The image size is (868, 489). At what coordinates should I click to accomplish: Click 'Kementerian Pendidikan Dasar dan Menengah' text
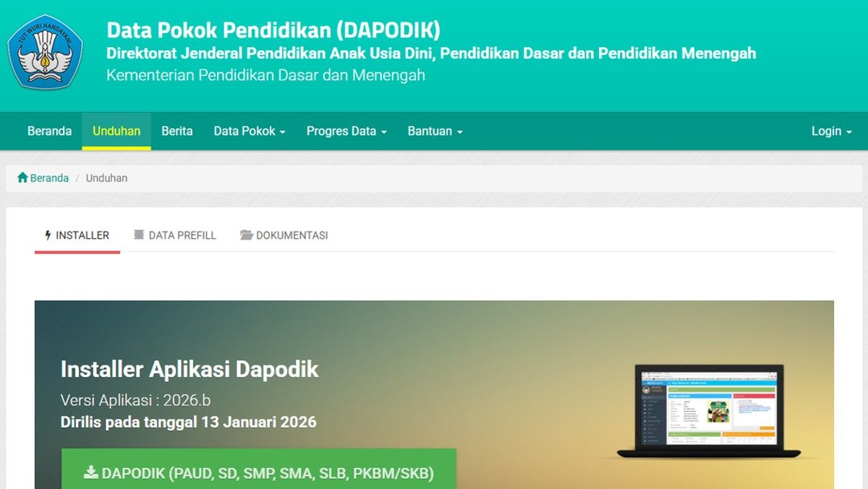click(265, 75)
